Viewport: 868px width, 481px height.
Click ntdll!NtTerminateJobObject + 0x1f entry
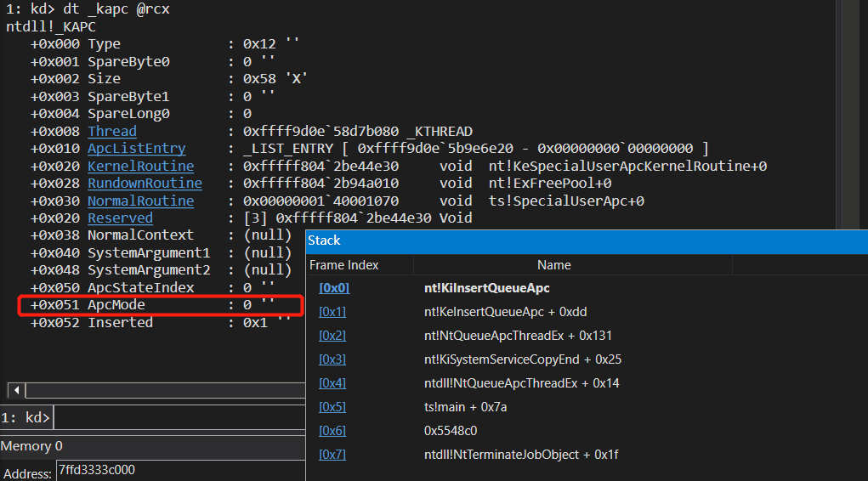[x=521, y=455]
